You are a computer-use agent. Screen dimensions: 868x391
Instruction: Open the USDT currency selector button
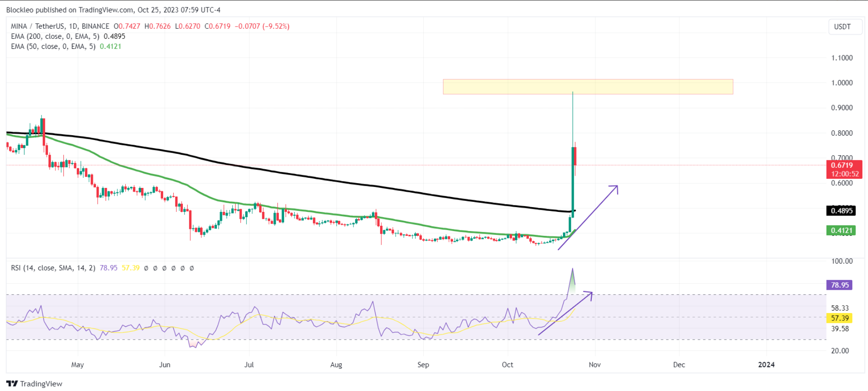pyautogui.click(x=845, y=27)
